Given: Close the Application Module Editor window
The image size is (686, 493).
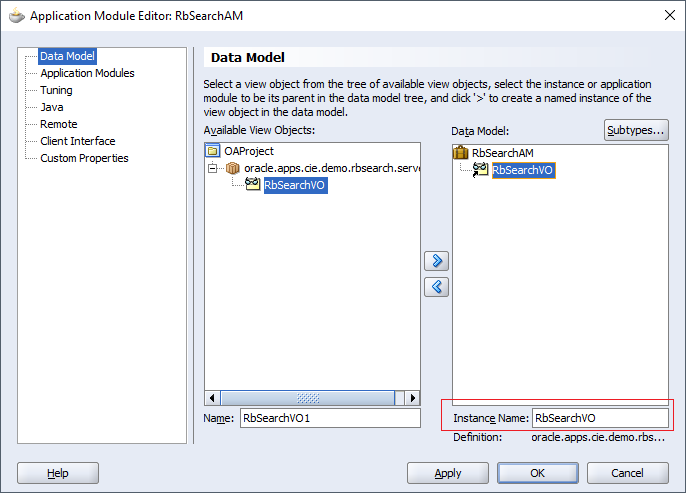Looking at the screenshot, I should [x=670, y=15].
